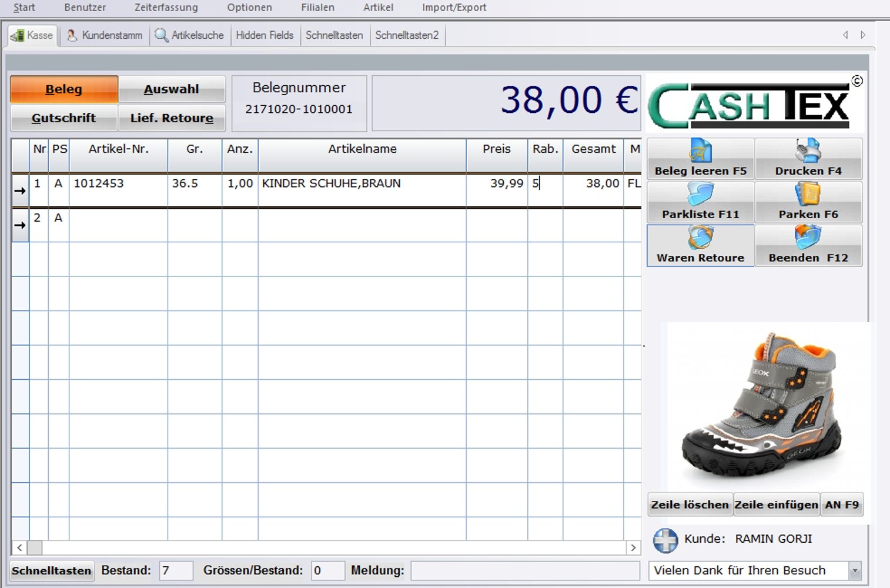Viewport: 890px width, 588px height.
Task: Click the Parkliste F11 icon
Action: click(700, 194)
